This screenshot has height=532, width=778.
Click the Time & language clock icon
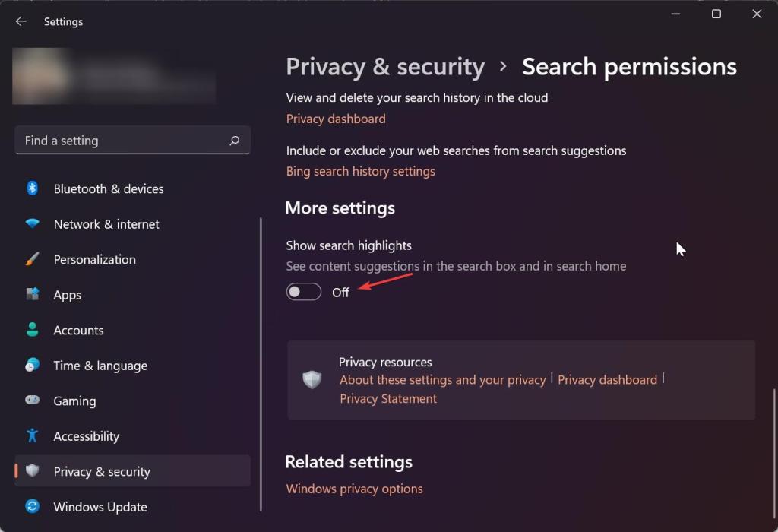point(32,366)
